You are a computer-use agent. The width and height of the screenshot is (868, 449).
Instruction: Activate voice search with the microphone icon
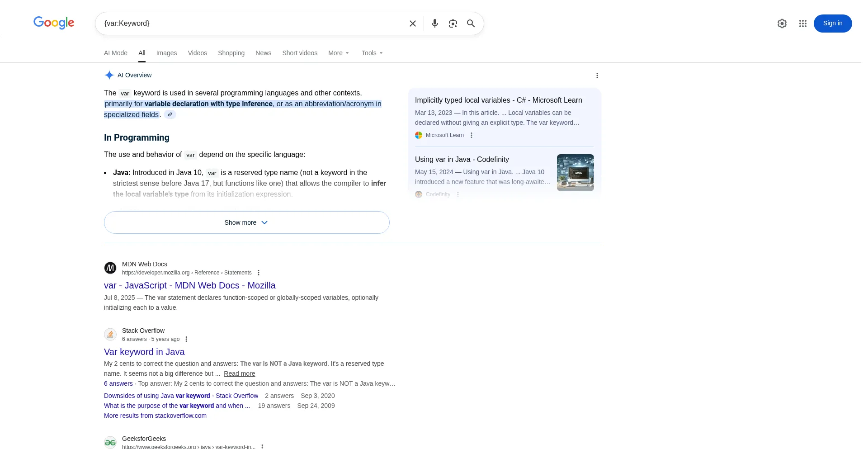point(434,23)
